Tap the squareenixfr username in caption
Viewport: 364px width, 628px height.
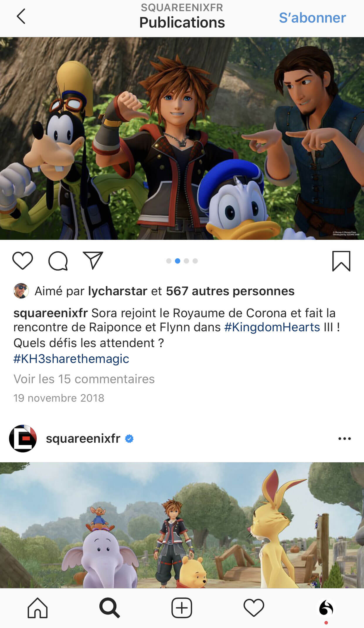pyautogui.click(x=50, y=313)
